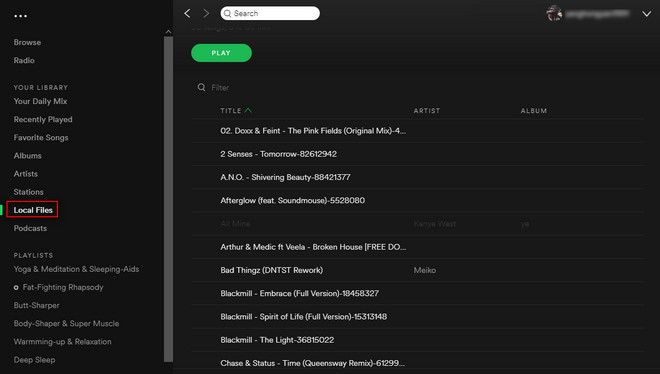Open Radio in the sidebar
This screenshot has height=374, width=660.
(x=24, y=61)
